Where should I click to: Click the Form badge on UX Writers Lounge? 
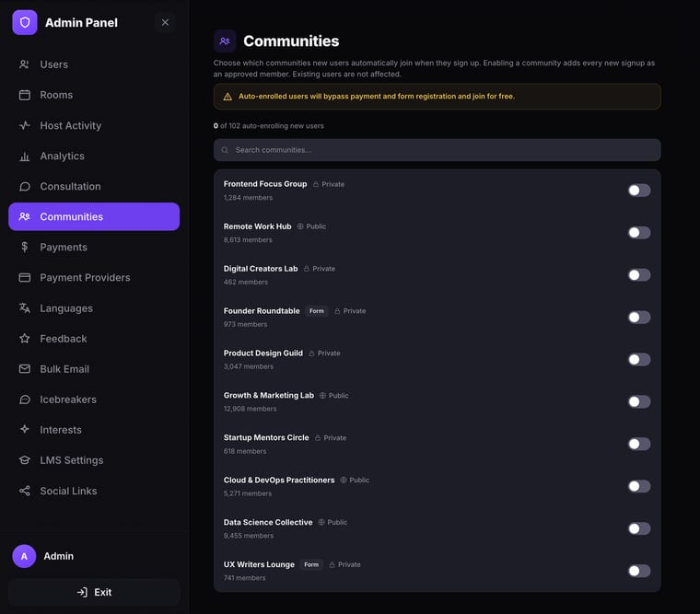[311, 564]
